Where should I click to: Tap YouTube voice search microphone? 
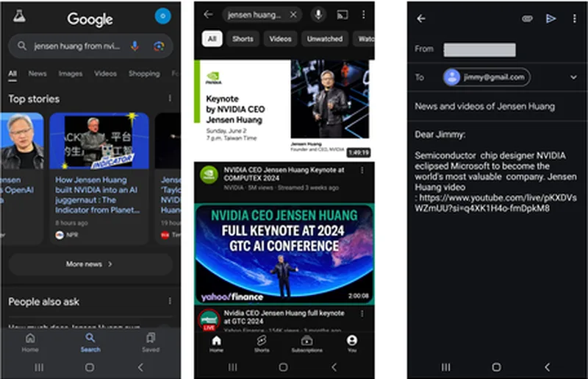tap(318, 15)
